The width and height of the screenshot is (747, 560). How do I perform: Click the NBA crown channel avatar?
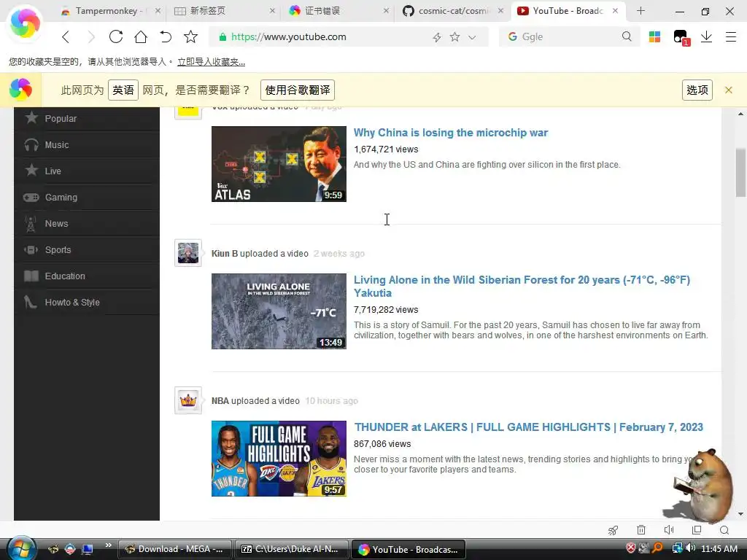(x=188, y=400)
